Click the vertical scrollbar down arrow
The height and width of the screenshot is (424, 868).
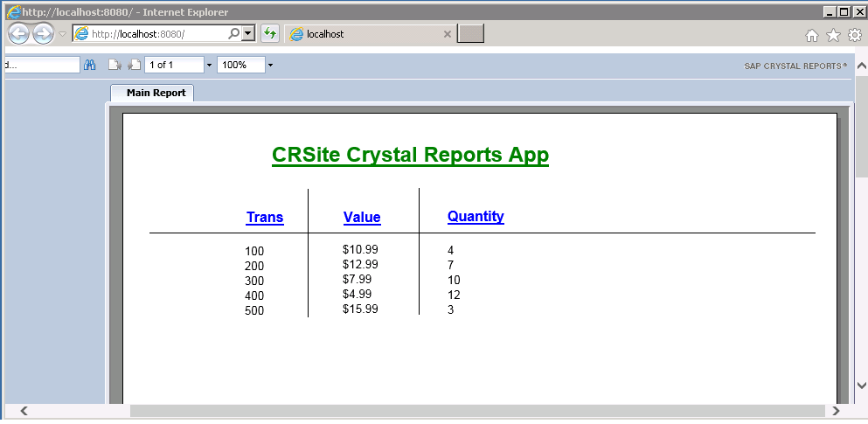point(861,386)
